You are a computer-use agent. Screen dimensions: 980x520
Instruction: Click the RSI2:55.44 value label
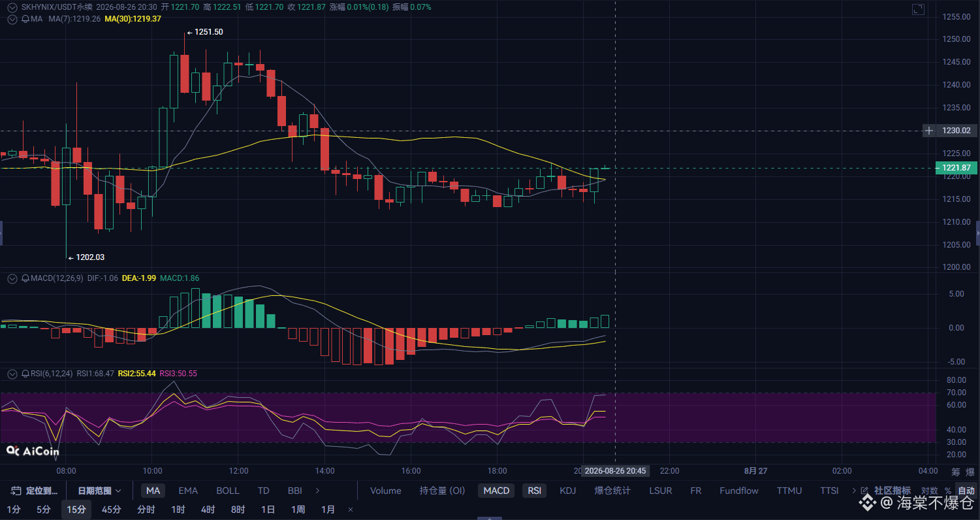point(136,374)
